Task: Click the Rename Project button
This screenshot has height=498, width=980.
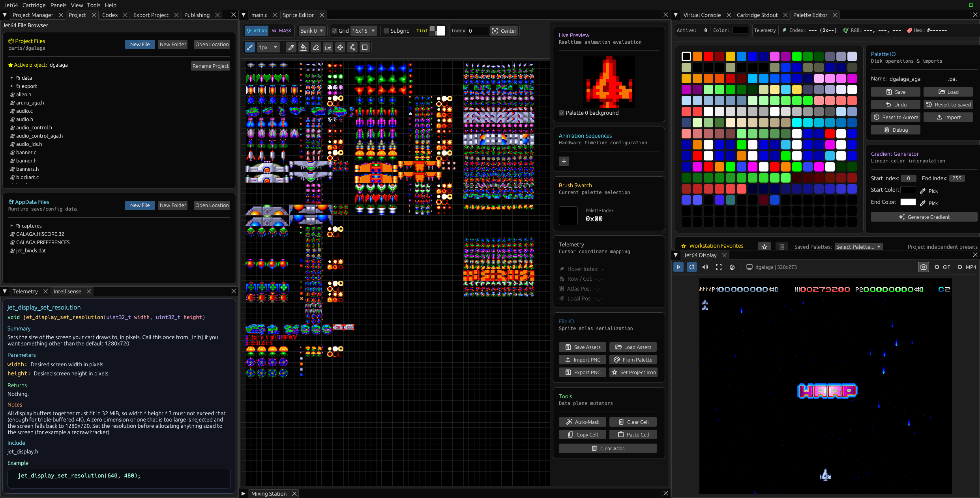Action: [x=211, y=66]
